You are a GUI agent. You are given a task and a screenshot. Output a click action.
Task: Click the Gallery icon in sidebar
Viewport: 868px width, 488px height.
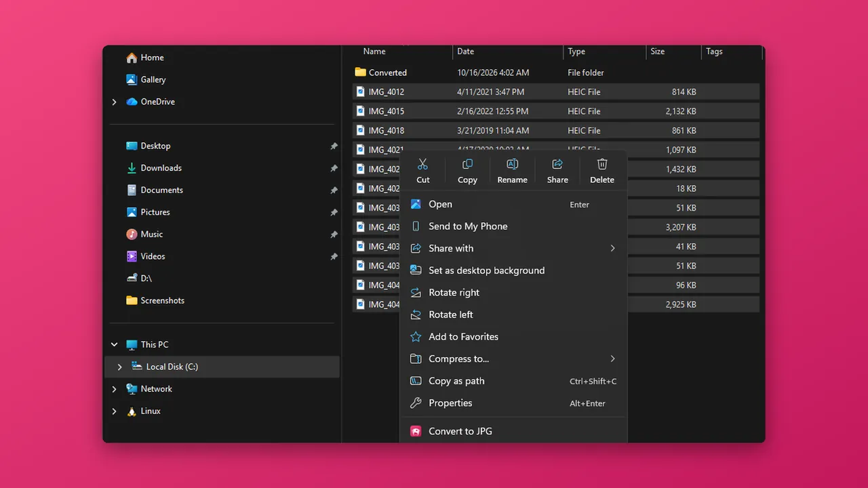tap(132, 79)
